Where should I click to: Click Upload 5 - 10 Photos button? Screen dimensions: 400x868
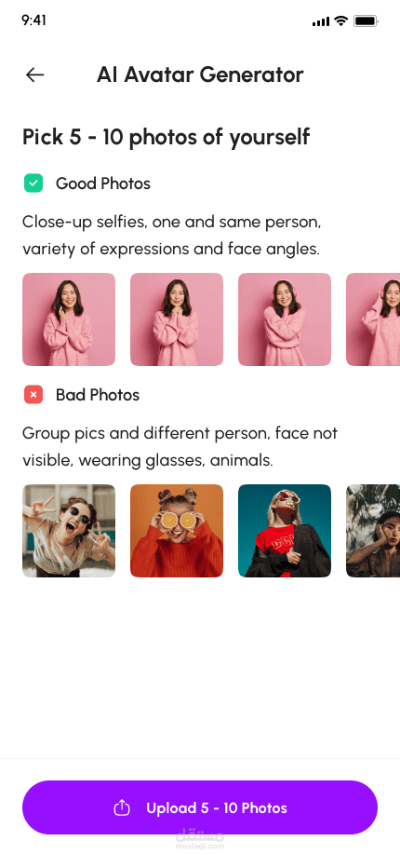[x=200, y=807]
